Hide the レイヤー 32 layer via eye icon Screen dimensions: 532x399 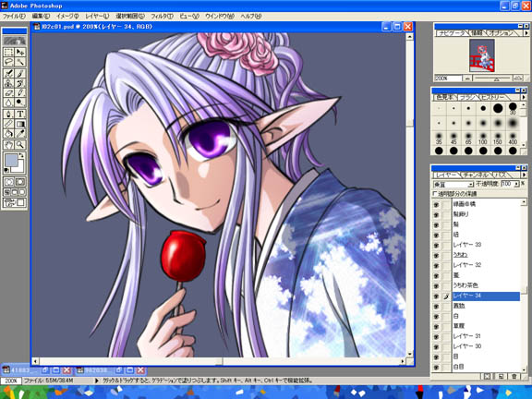click(x=437, y=265)
